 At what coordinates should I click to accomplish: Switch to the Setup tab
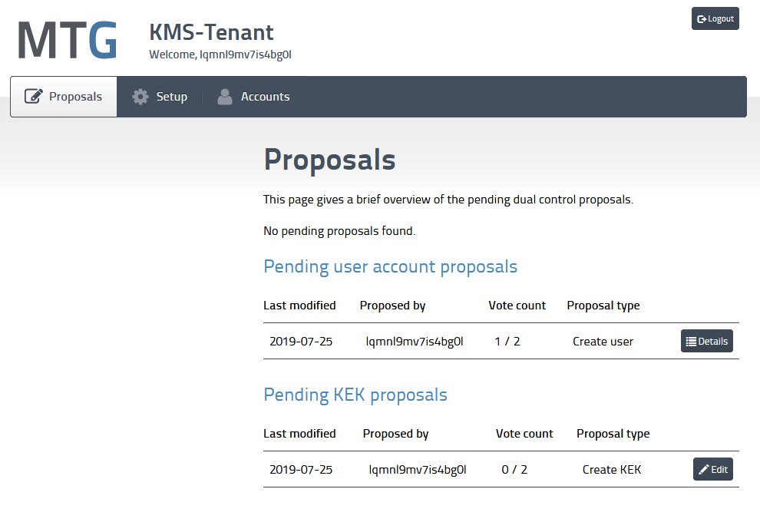(160, 96)
